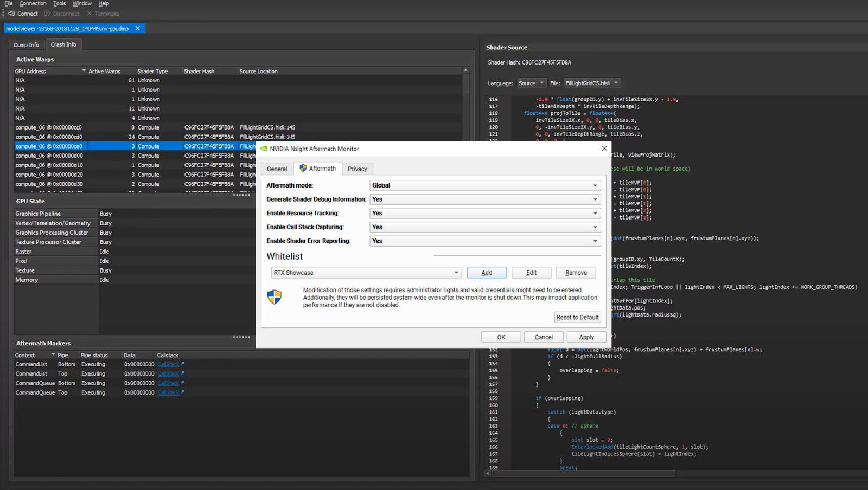868x490 pixels.
Task: Click the Remove whitelist button
Action: (576, 273)
